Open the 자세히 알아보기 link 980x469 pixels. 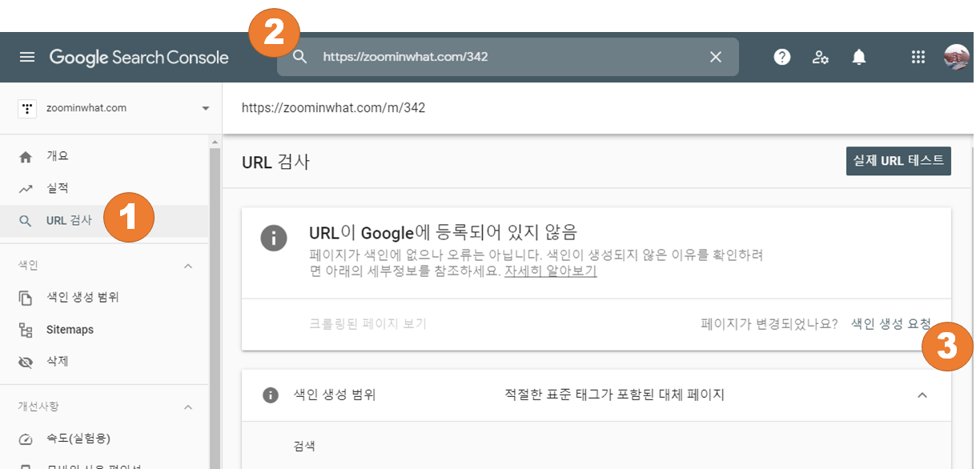pyautogui.click(x=551, y=271)
